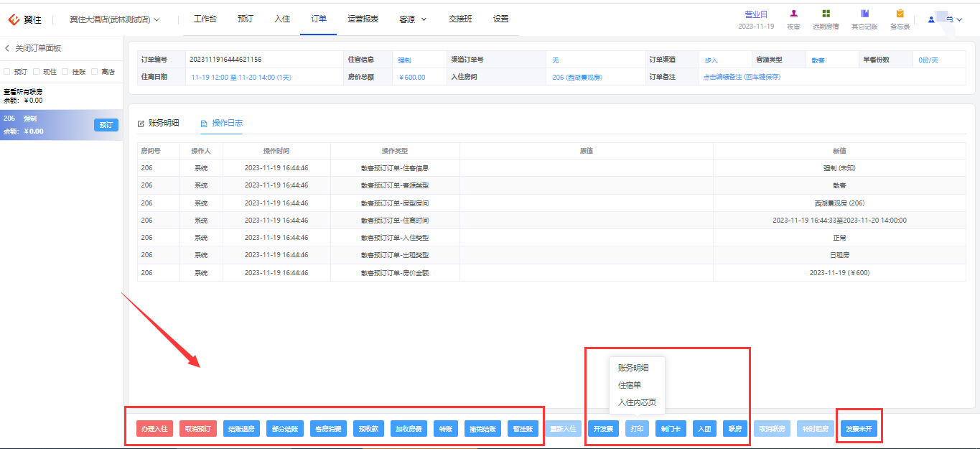
Task: Check the 预订 filter checkbox
Action: 6,72
